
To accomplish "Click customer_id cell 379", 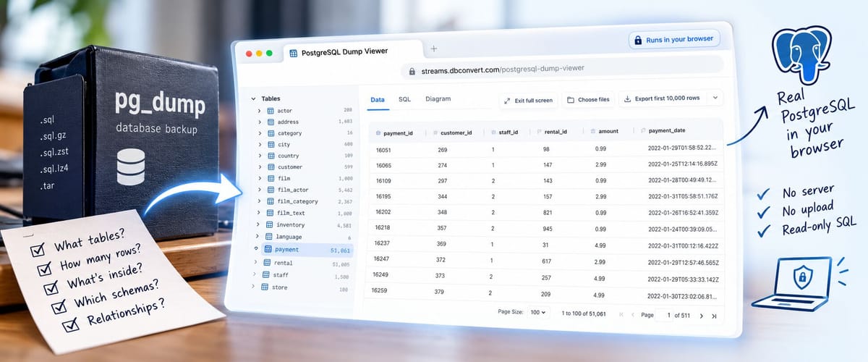I will coord(439,292).
